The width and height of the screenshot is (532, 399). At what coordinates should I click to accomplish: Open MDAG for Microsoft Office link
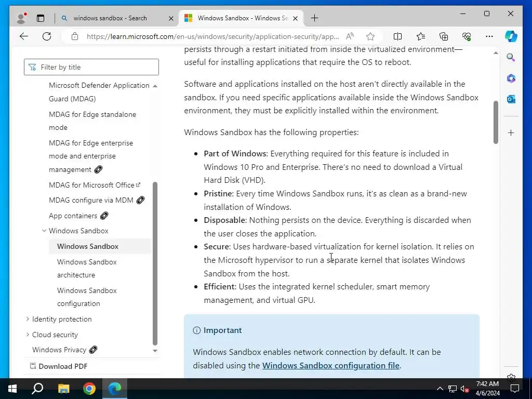95,185
